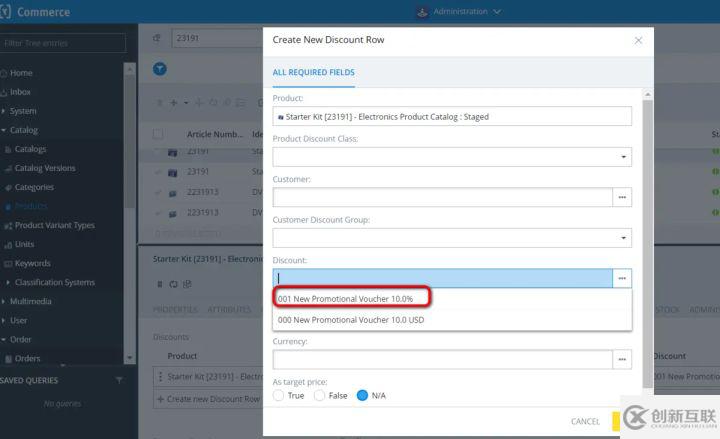Click the search mode icon beside 23191

pyautogui.click(x=157, y=38)
